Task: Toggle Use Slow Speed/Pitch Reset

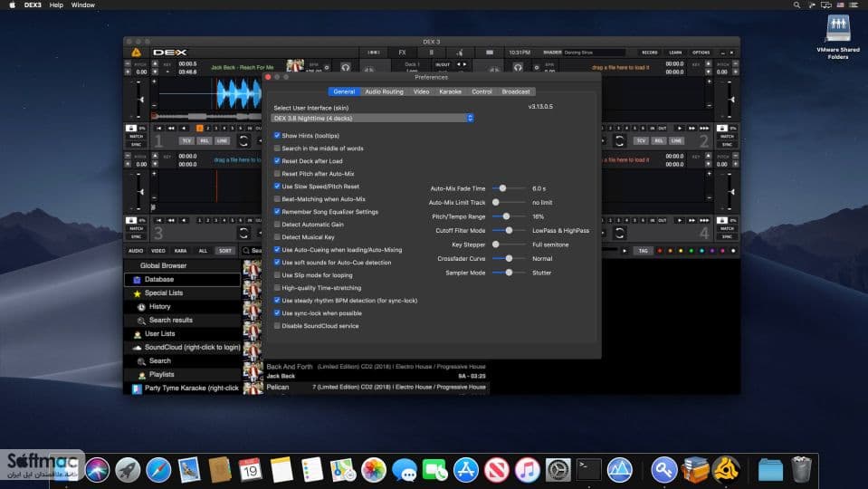Action: pos(277,186)
